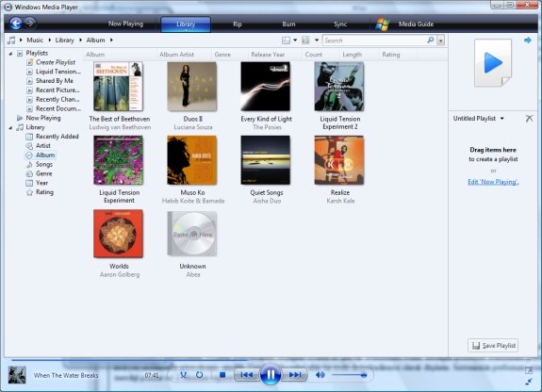Open the Create Playlist item
The width and height of the screenshot is (542, 392).
[56, 62]
